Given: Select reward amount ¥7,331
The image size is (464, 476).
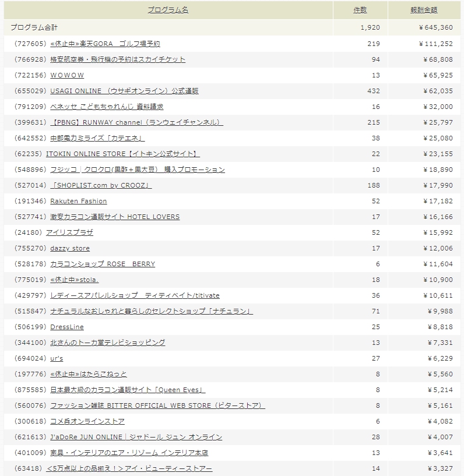Looking at the screenshot, I should pyautogui.click(x=440, y=343).
